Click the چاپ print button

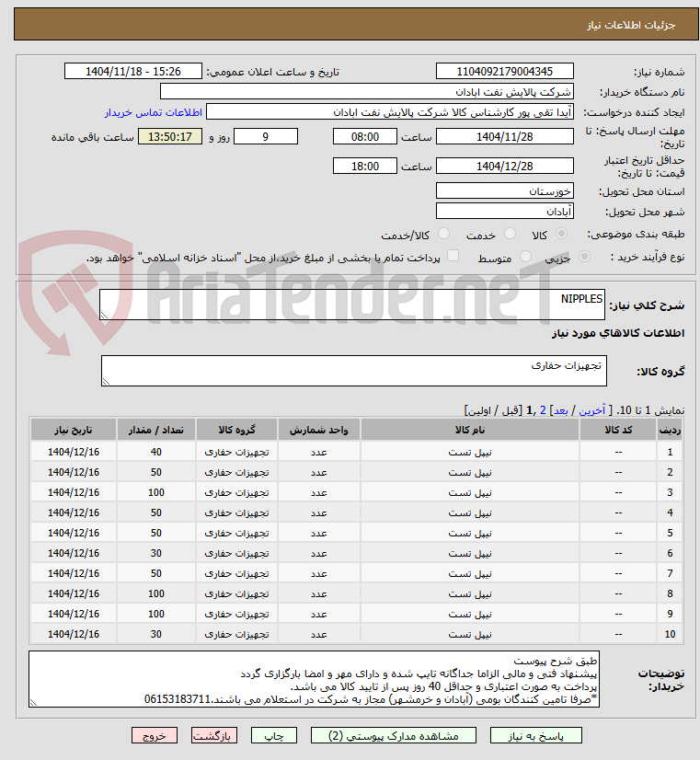coord(274,735)
